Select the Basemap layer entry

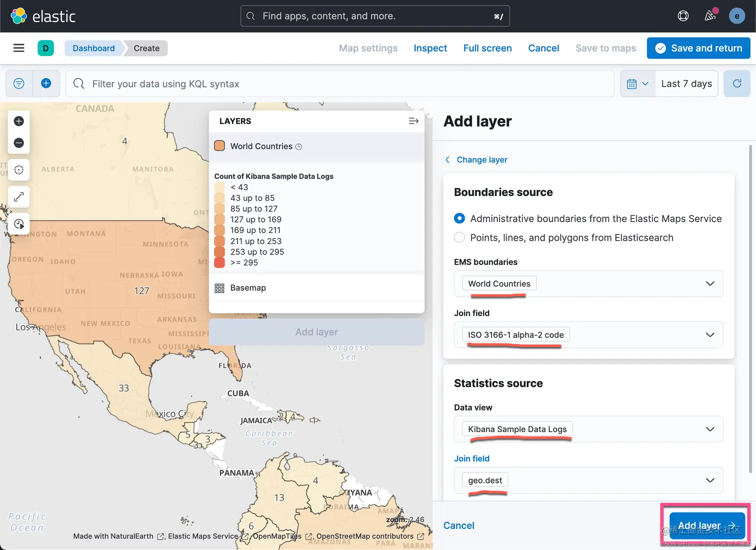pyautogui.click(x=316, y=288)
